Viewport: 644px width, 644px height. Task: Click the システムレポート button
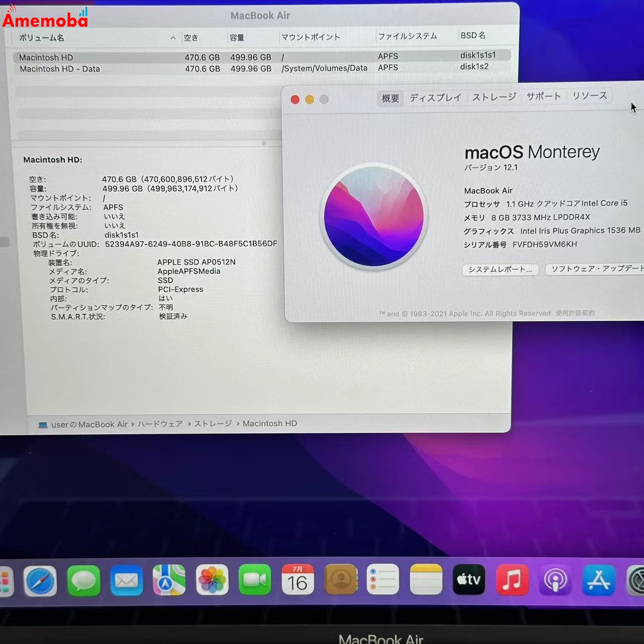click(x=500, y=270)
